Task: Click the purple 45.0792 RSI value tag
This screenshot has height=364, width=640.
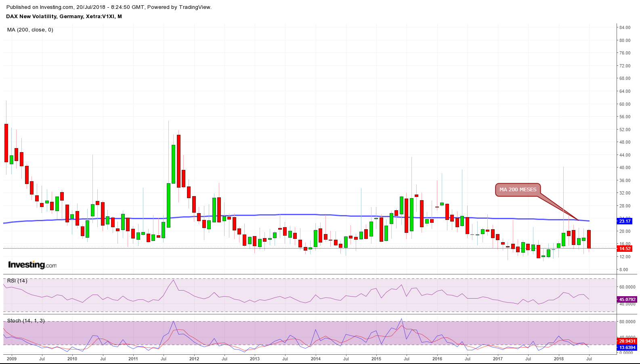Action: pyautogui.click(x=627, y=299)
